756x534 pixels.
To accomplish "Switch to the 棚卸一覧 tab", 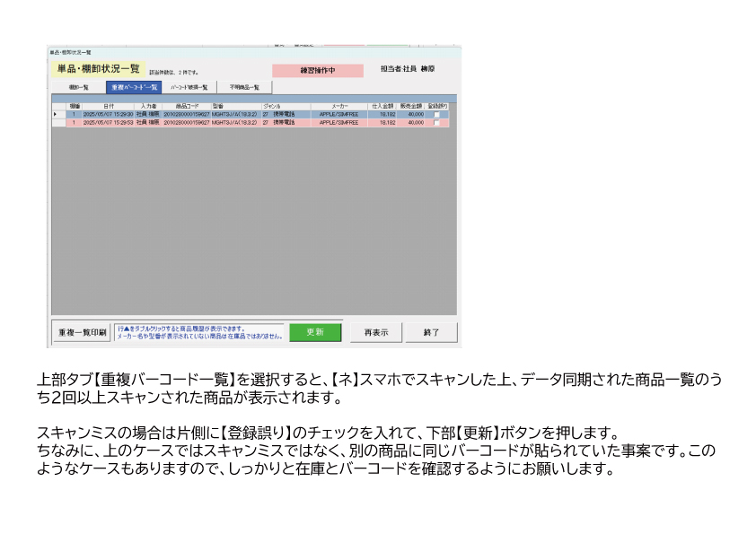I will click(78, 87).
